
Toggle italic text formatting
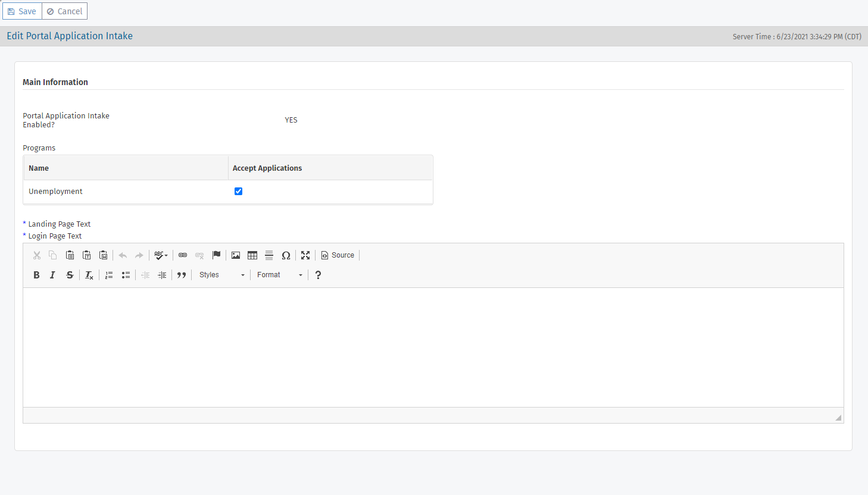[52, 275]
